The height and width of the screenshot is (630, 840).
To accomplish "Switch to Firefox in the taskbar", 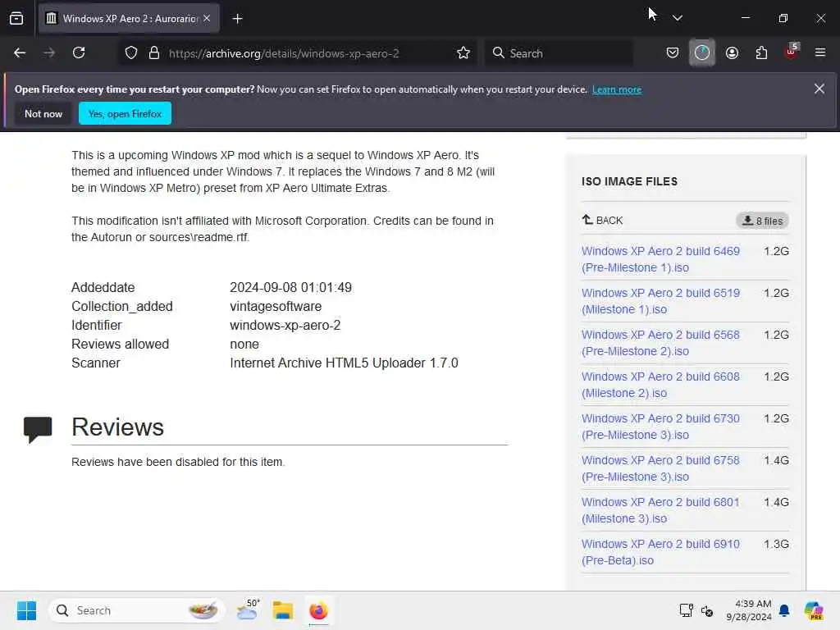I will (319, 610).
